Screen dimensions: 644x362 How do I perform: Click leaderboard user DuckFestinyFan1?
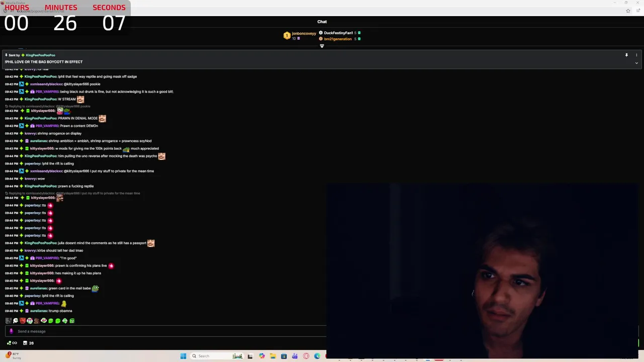[x=338, y=33]
